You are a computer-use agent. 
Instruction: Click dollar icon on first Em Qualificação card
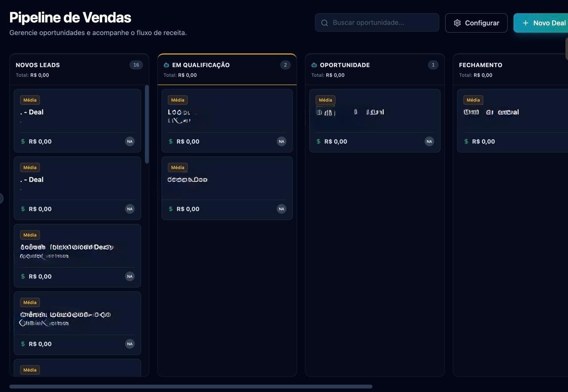[170, 142]
